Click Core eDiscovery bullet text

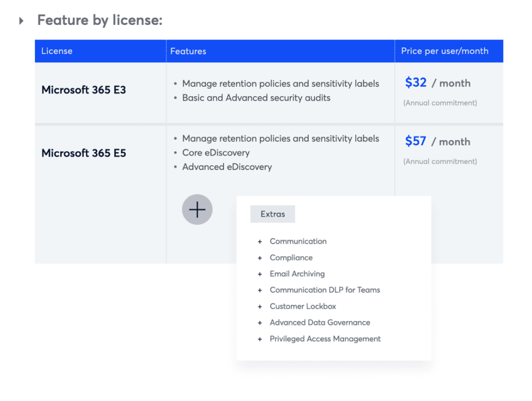click(x=216, y=153)
